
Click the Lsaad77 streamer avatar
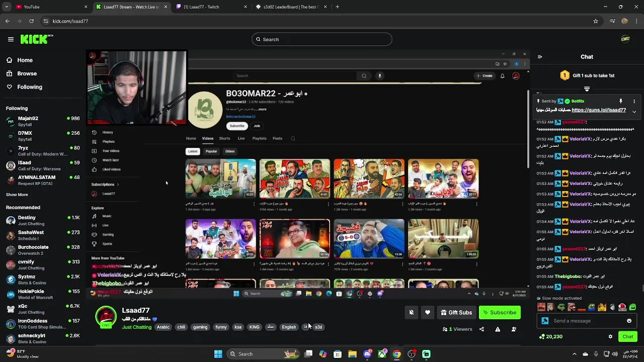pyautogui.click(x=106, y=317)
